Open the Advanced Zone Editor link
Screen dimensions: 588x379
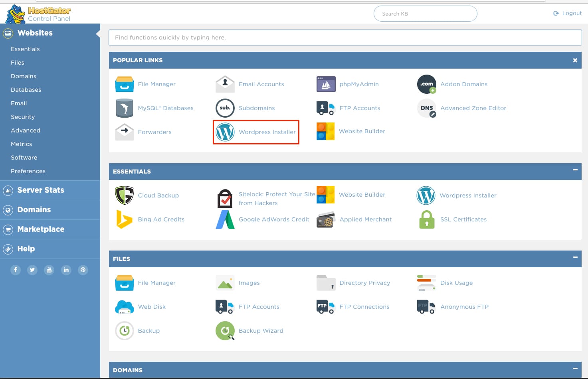point(473,108)
